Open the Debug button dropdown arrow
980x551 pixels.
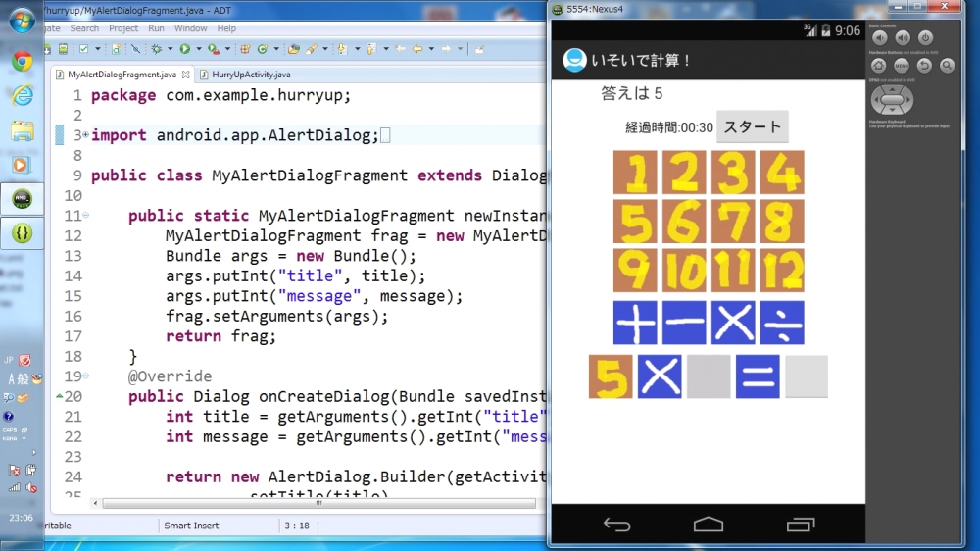click(169, 48)
